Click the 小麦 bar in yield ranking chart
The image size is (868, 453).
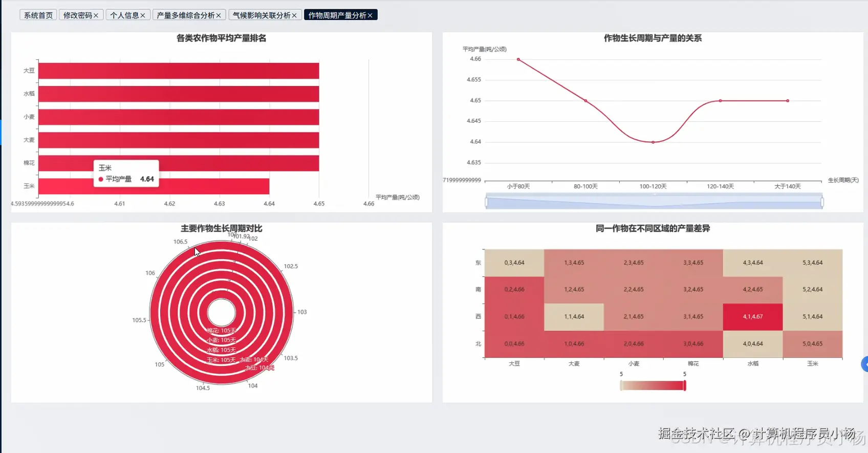click(x=179, y=117)
